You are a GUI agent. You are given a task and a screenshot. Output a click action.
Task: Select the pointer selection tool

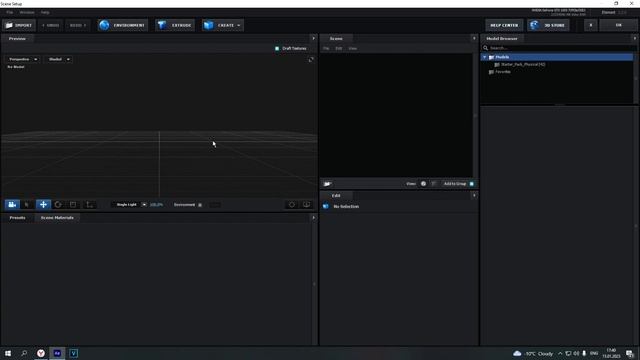[27, 204]
